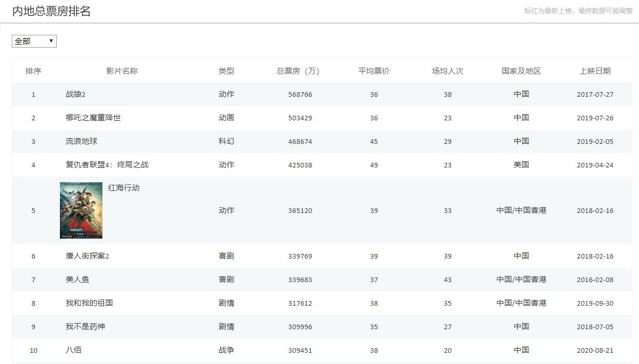Open the 哪吒之魔童降世 movie link
Screen dimensions: 639x364
(93, 118)
